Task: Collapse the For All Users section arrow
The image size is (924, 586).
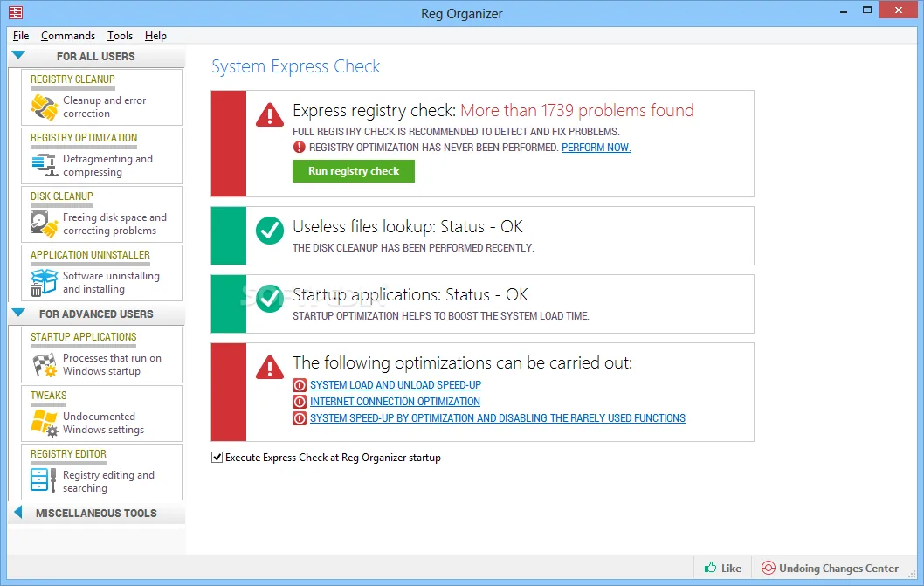Action: point(18,55)
